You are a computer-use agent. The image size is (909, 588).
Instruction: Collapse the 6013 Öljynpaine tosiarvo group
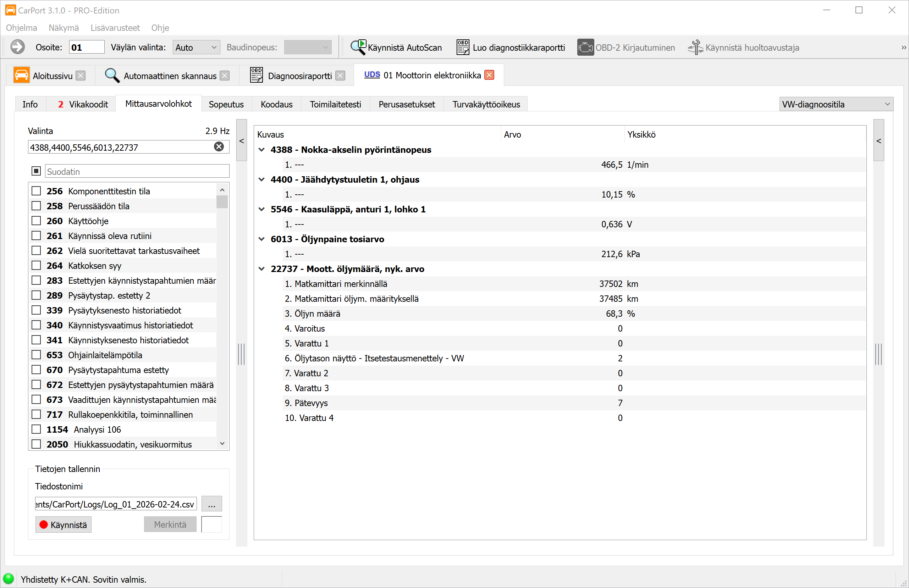coord(261,239)
